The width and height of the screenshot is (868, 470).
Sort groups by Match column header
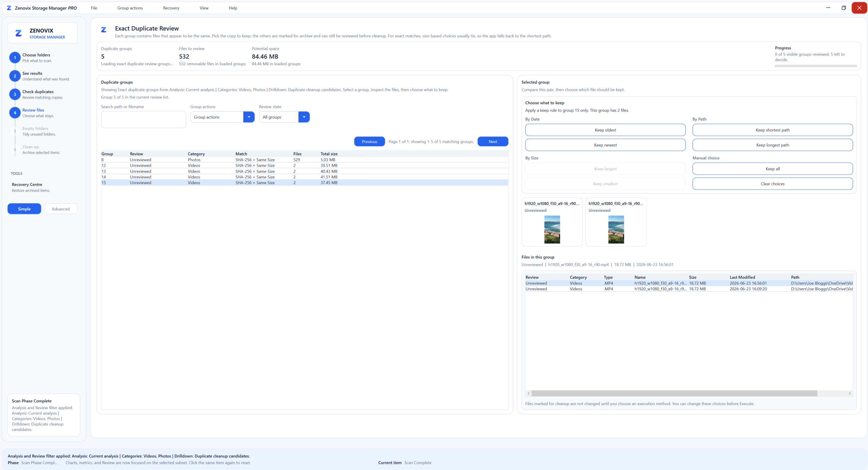tap(241, 154)
